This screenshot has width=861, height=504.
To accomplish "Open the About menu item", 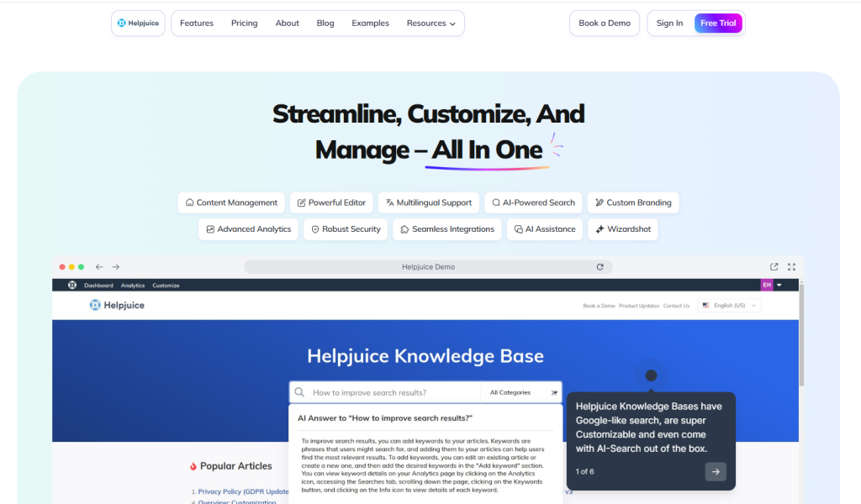I will pyautogui.click(x=288, y=23).
